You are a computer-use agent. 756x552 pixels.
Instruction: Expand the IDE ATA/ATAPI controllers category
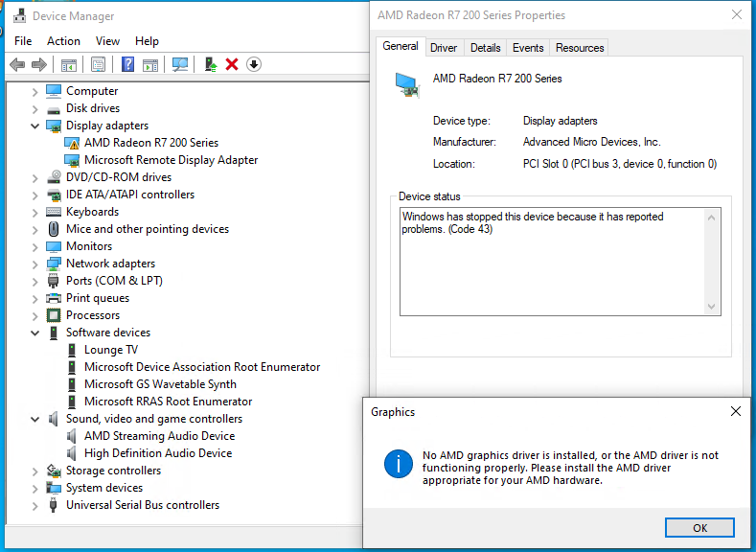coord(34,195)
